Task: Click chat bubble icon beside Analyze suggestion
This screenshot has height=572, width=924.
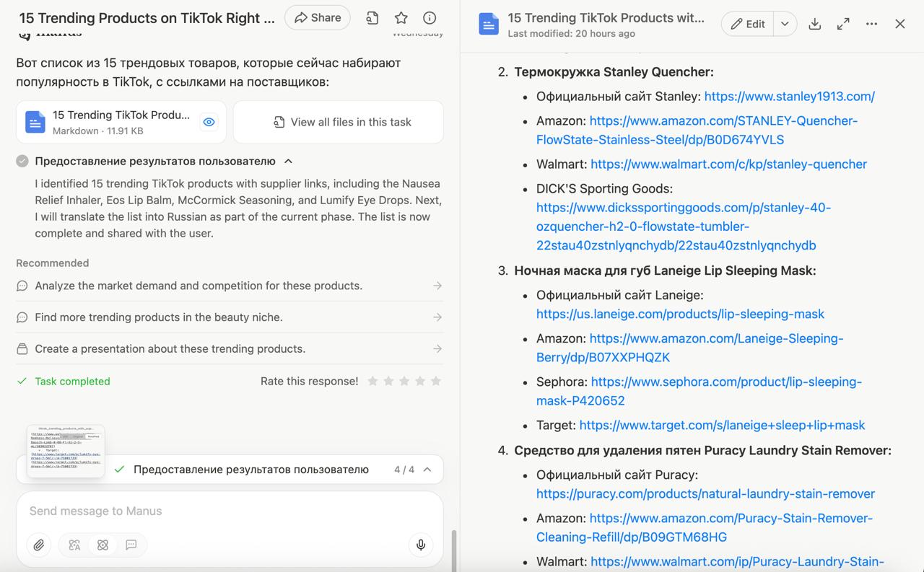Action: click(x=22, y=286)
